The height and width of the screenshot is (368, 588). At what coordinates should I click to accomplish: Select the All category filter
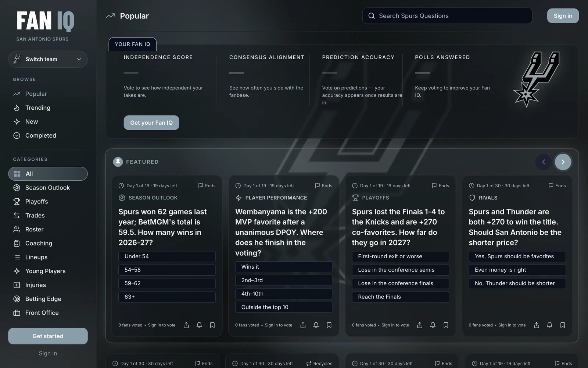(x=48, y=174)
